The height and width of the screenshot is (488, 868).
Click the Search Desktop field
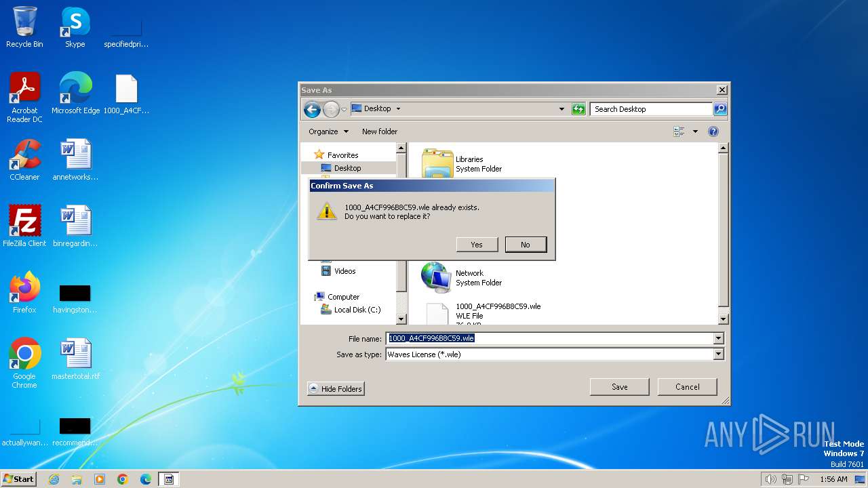click(x=651, y=109)
